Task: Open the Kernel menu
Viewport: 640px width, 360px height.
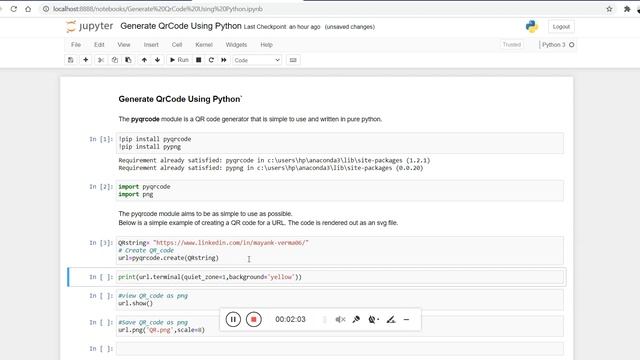Action: tap(204, 45)
